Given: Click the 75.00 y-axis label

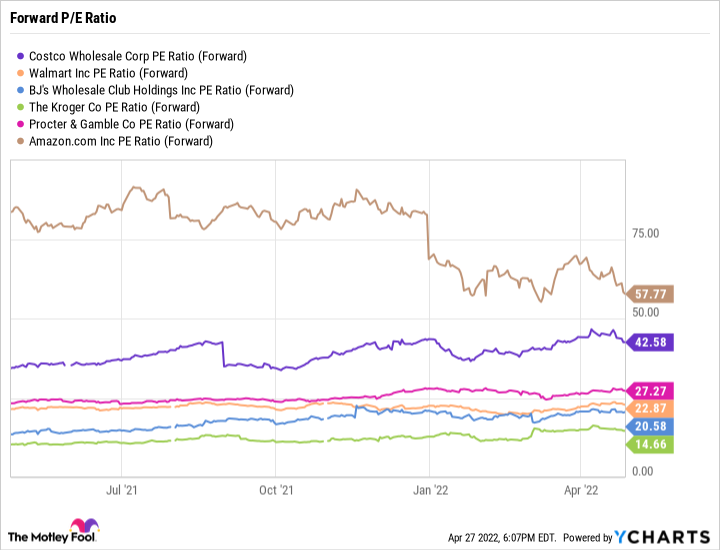Looking at the screenshot, I should point(646,234).
